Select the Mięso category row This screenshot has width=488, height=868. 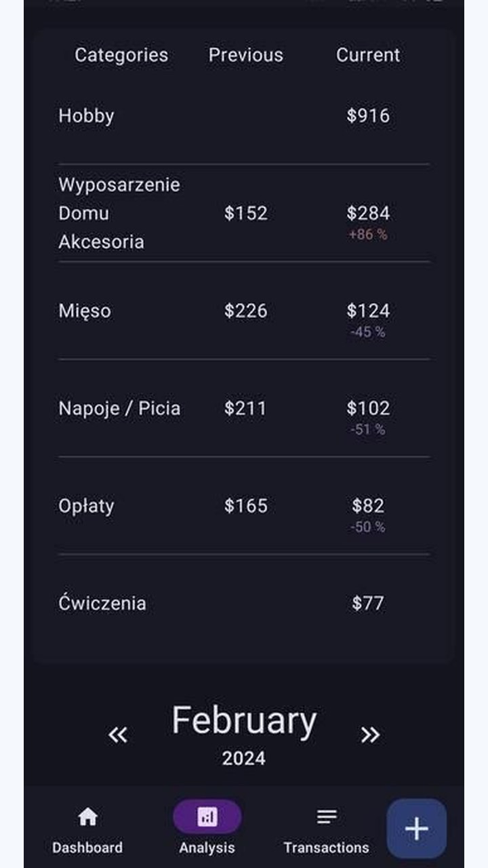click(244, 311)
